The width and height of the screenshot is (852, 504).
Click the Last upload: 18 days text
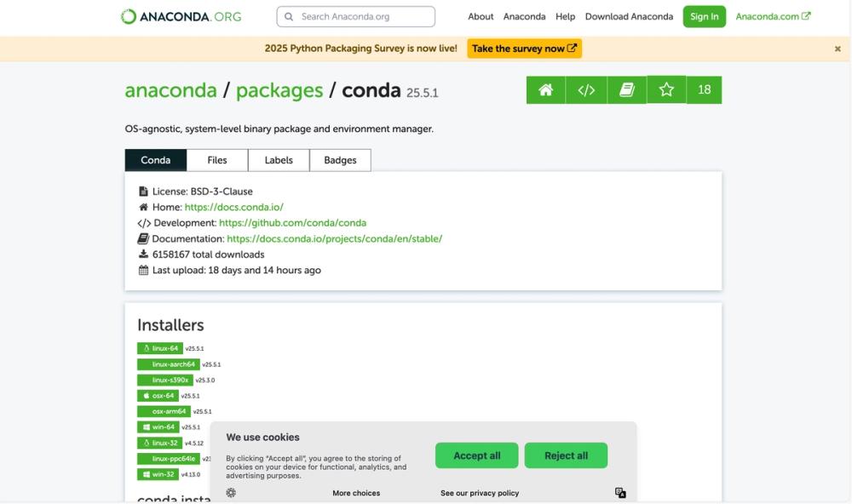tap(236, 270)
